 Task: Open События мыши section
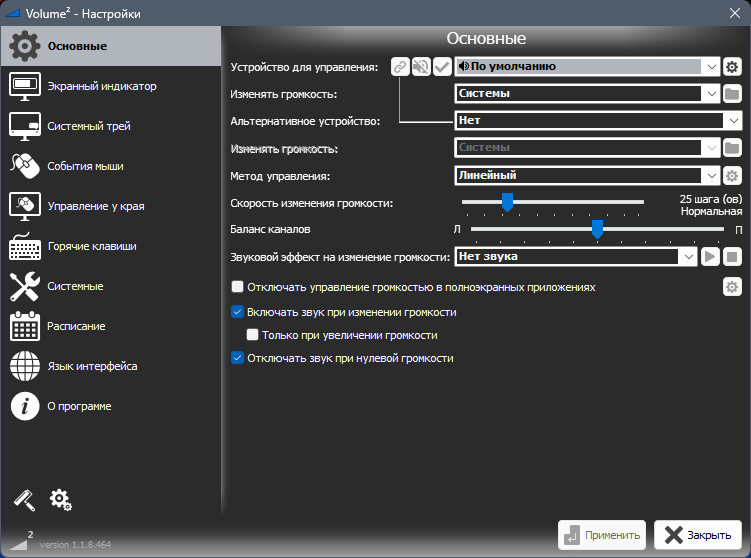[111, 166]
